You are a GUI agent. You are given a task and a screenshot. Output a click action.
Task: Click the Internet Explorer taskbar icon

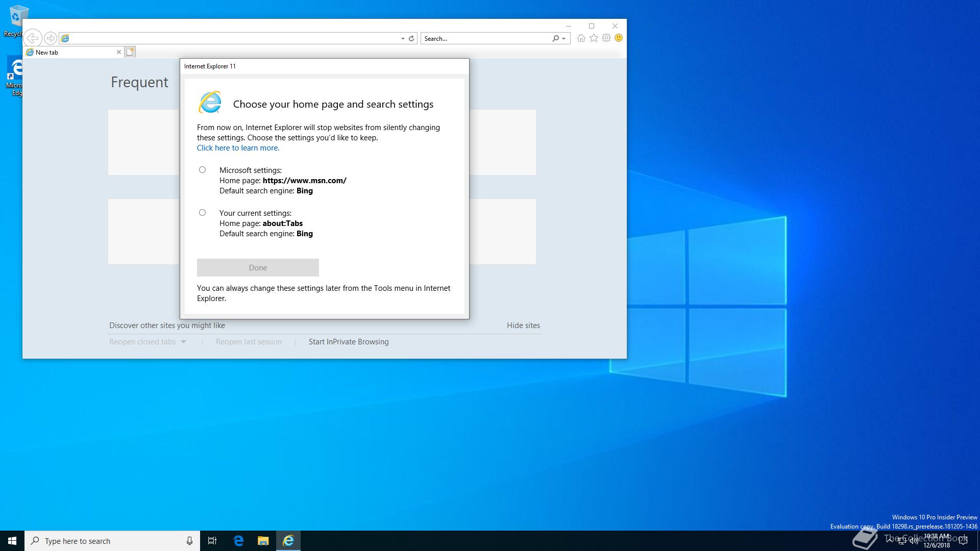(288, 541)
